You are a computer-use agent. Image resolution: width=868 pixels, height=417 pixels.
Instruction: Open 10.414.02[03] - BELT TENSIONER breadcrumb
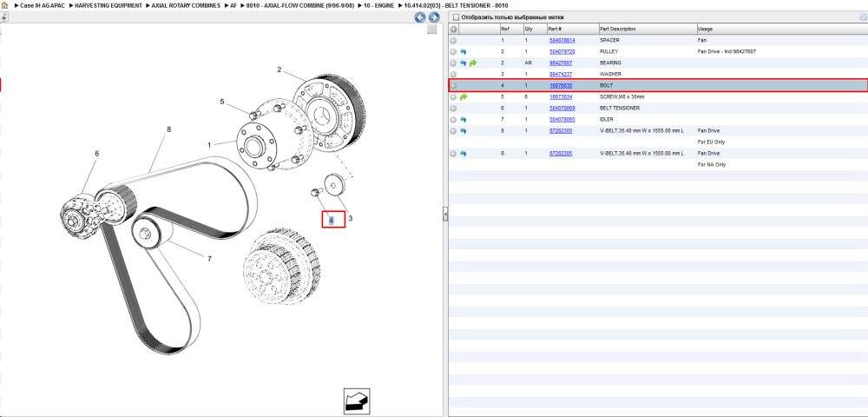point(457,5)
